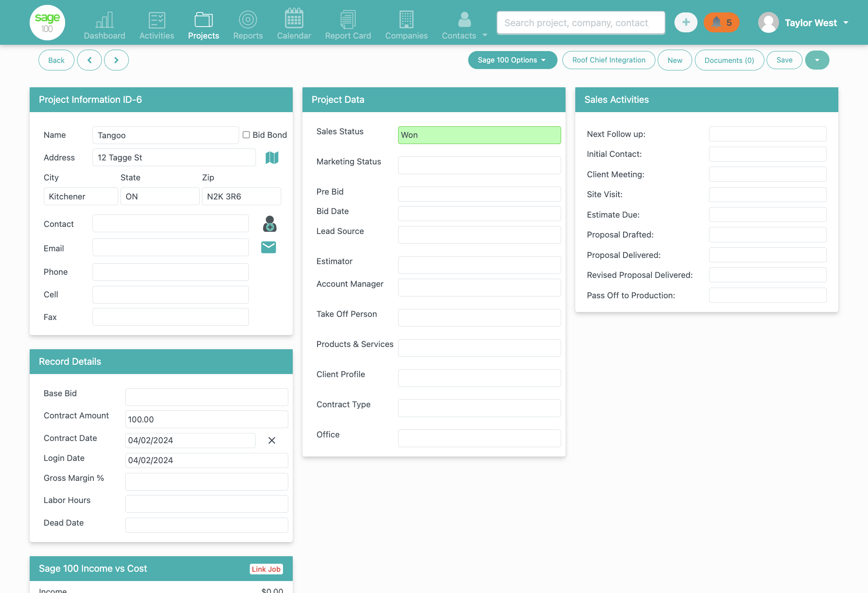Click the Dead Date field

coord(207,525)
